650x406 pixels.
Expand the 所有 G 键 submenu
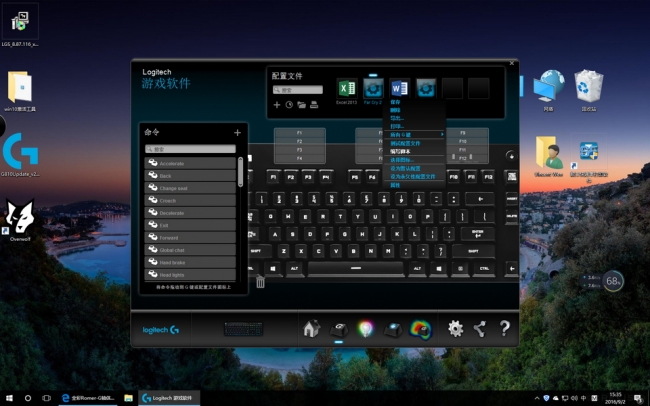(414, 135)
